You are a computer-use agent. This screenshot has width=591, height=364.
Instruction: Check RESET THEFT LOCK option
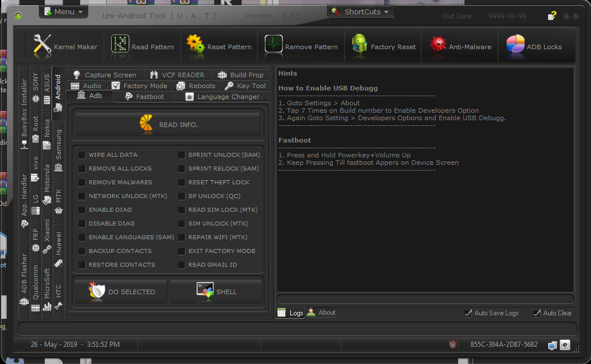tap(182, 183)
